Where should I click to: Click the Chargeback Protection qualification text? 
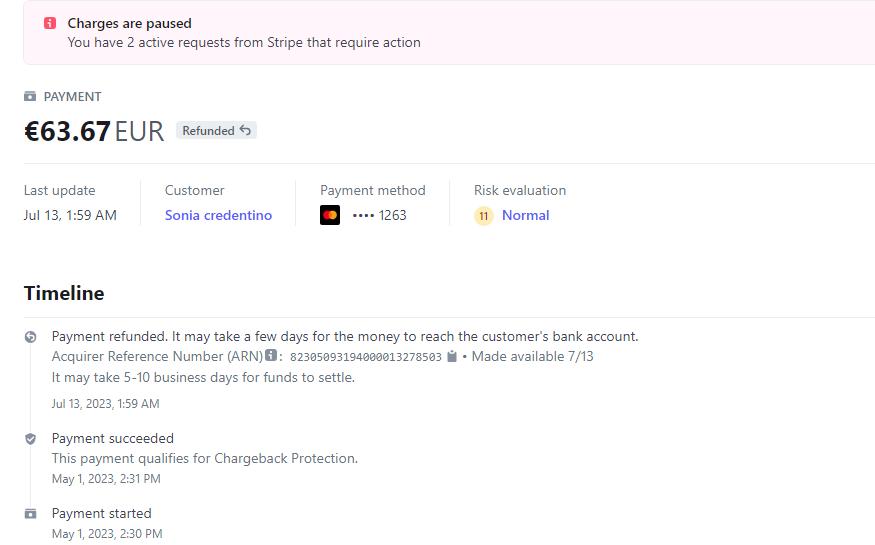(x=204, y=458)
